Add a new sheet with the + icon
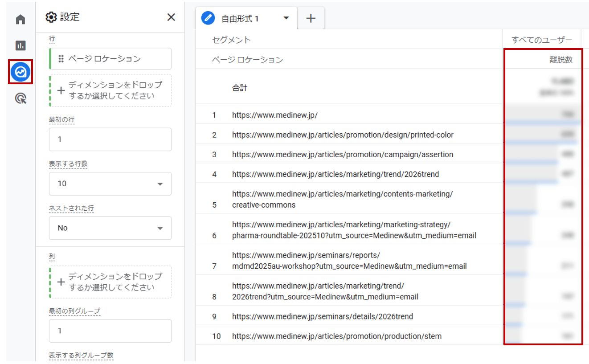This screenshot has height=364, width=589. click(311, 18)
